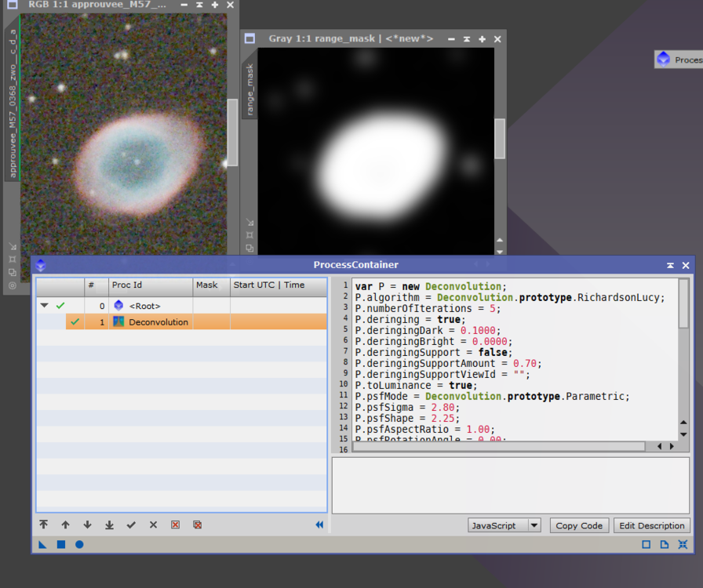This screenshot has height=588, width=703.
Task: Click the diagonal arrow icon in RGB image window
Action: [x=13, y=246]
